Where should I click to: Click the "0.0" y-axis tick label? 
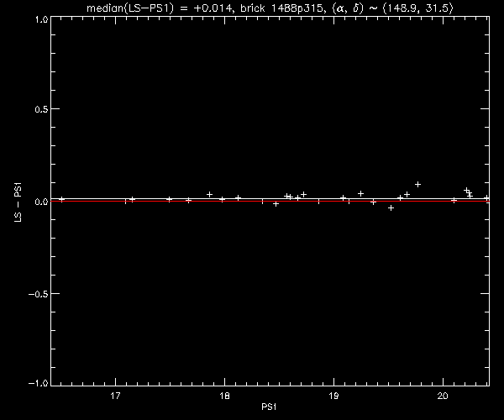(41, 202)
